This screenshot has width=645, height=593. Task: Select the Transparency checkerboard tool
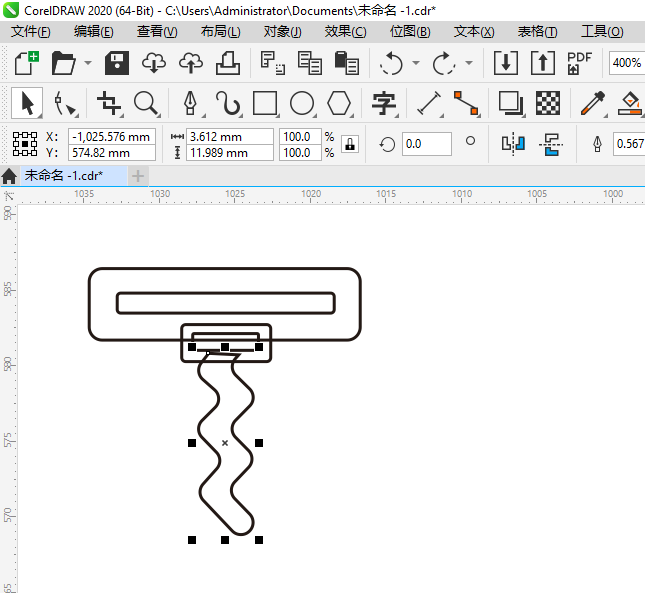548,103
